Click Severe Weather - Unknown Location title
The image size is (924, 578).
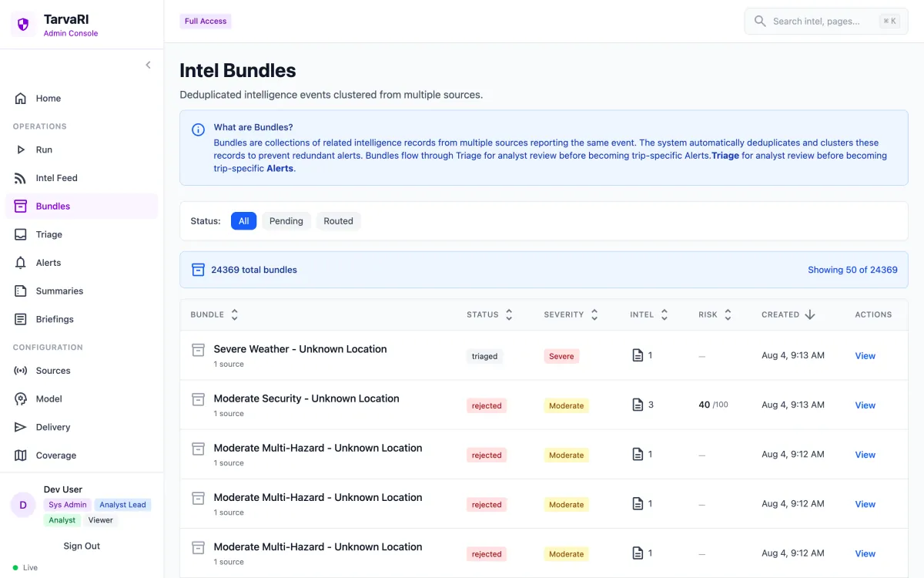[300, 349]
